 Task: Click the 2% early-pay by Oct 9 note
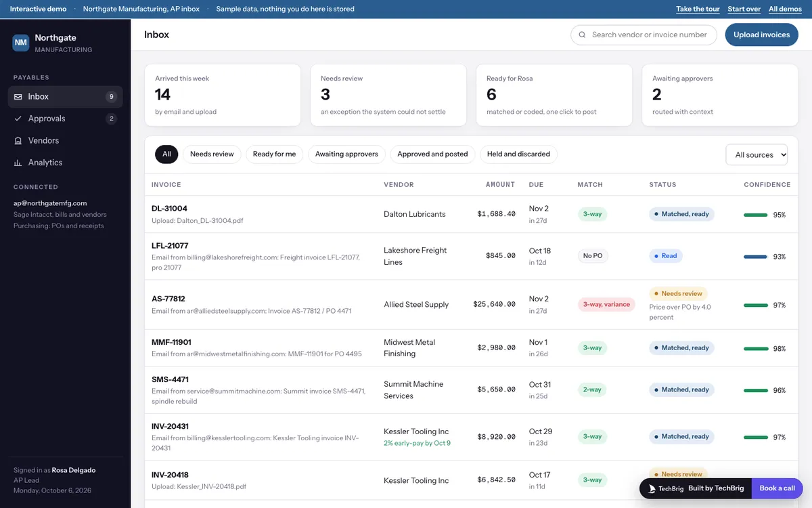(x=417, y=443)
